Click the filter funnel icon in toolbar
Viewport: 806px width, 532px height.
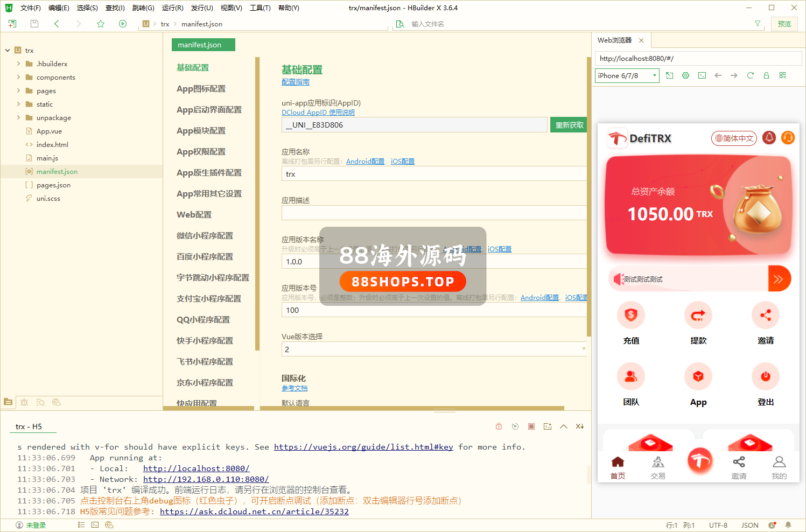click(758, 24)
